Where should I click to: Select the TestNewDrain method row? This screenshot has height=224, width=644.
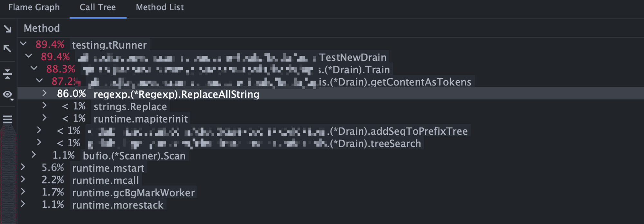(x=352, y=57)
